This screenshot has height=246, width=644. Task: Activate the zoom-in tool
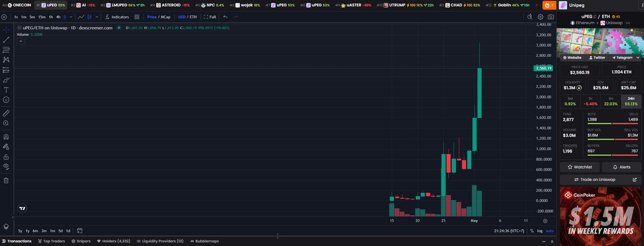pyautogui.click(x=6, y=123)
